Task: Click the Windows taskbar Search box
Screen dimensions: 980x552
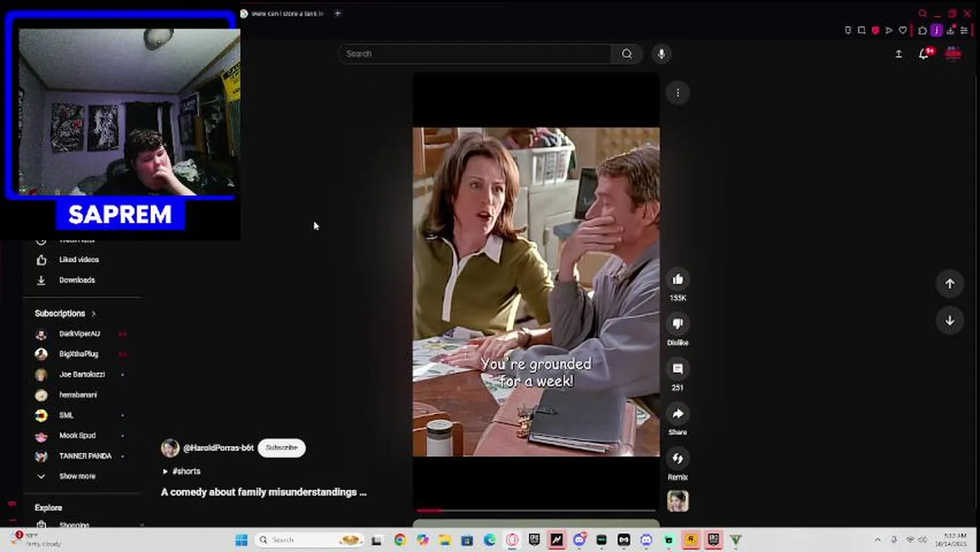Action: click(309, 540)
